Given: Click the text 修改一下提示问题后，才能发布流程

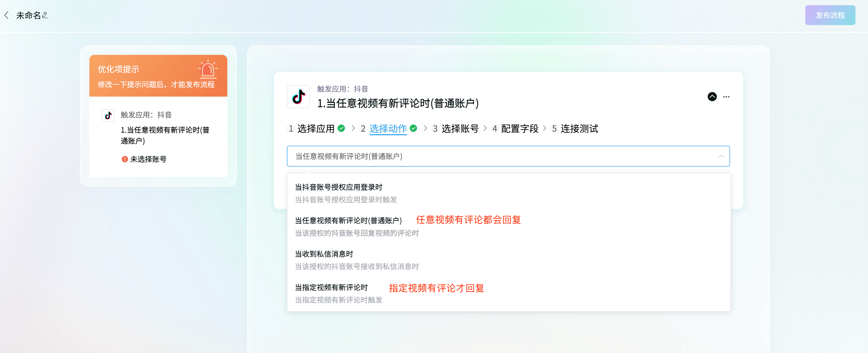Looking at the screenshot, I should click(x=156, y=84).
